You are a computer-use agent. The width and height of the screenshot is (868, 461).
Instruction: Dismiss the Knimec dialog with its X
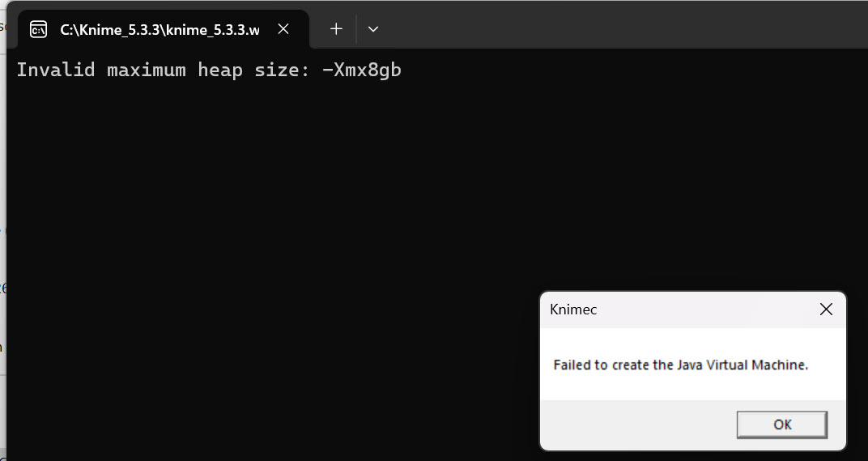point(826,309)
